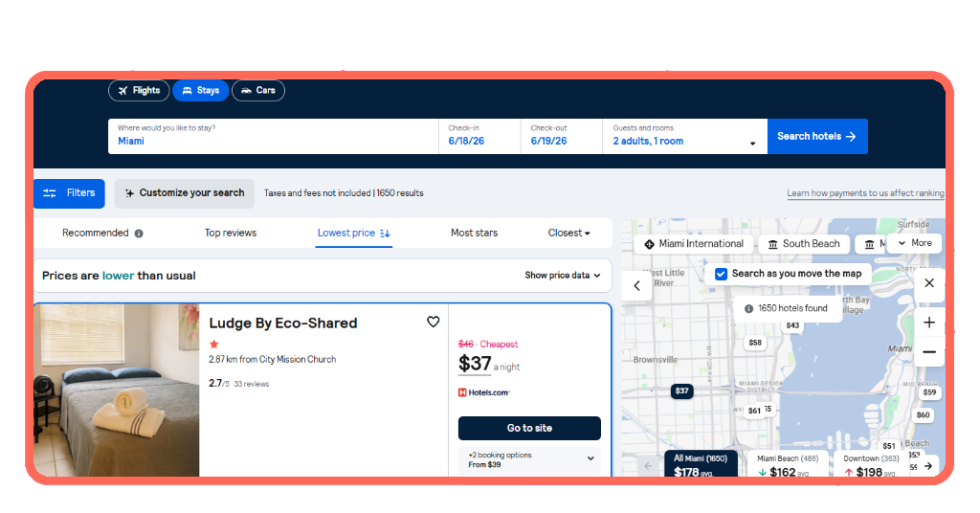
Task: Switch to the Cars tab
Action: (x=258, y=91)
